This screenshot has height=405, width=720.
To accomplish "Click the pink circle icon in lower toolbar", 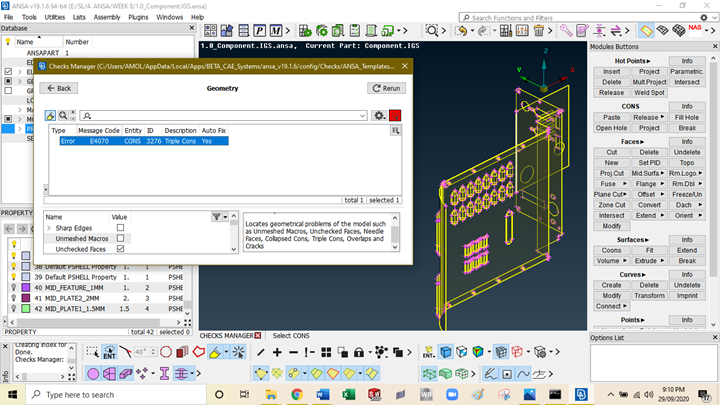I will (93, 374).
